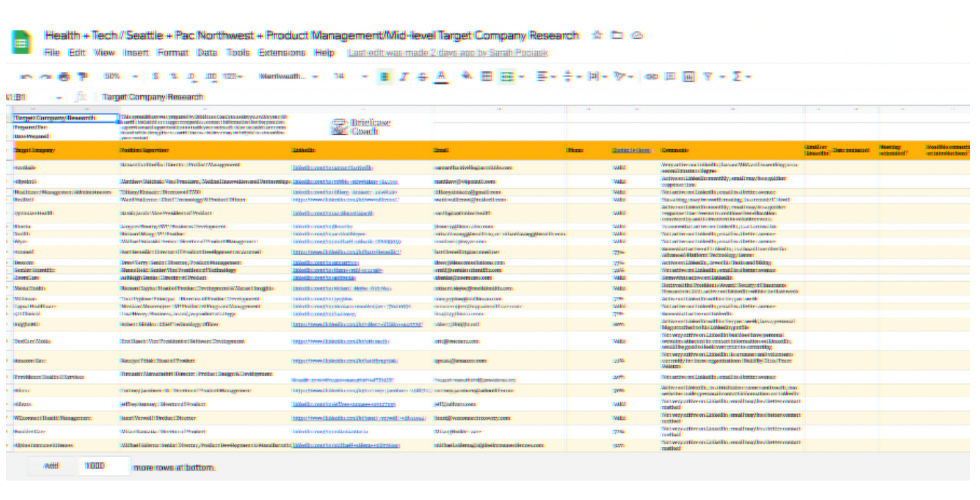Toggle Italic formatting
Viewport: 980px width, 500px height.
[404, 76]
